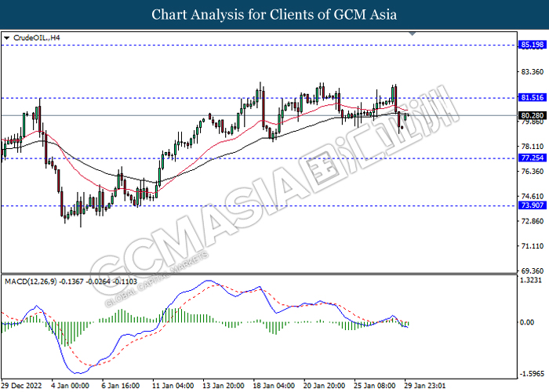Click the 20 Jan 20:00 time label

click(325, 386)
